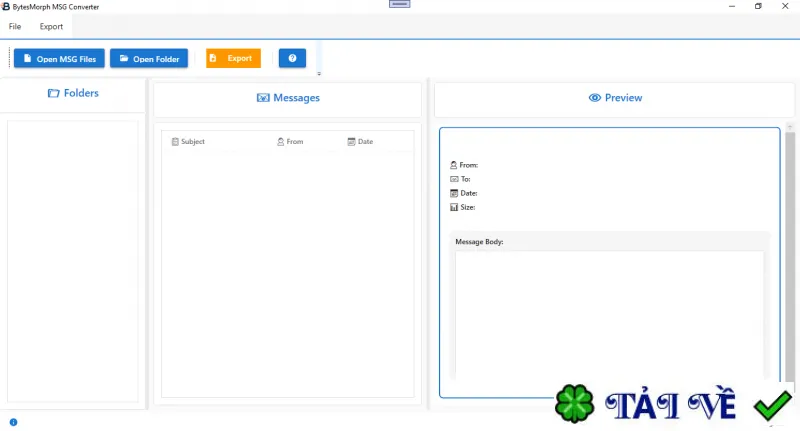Screen dimensions: 800x431
Task: Click the file icon on Open MSG Files
Action: (x=28, y=58)
